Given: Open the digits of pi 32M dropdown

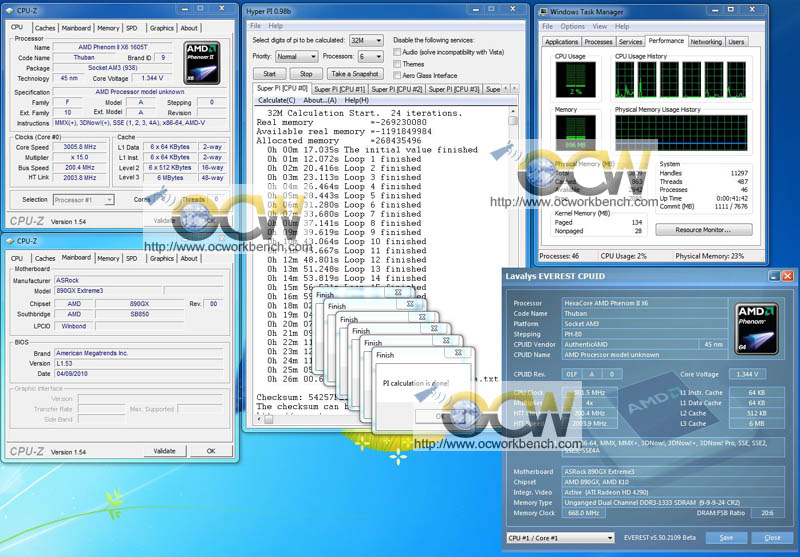Looking at the screenshot, I should tap(366, 40).
